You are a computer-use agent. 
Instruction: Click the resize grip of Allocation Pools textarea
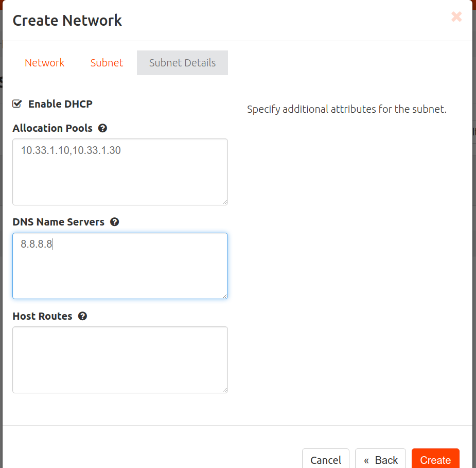(x=225, y=202)
